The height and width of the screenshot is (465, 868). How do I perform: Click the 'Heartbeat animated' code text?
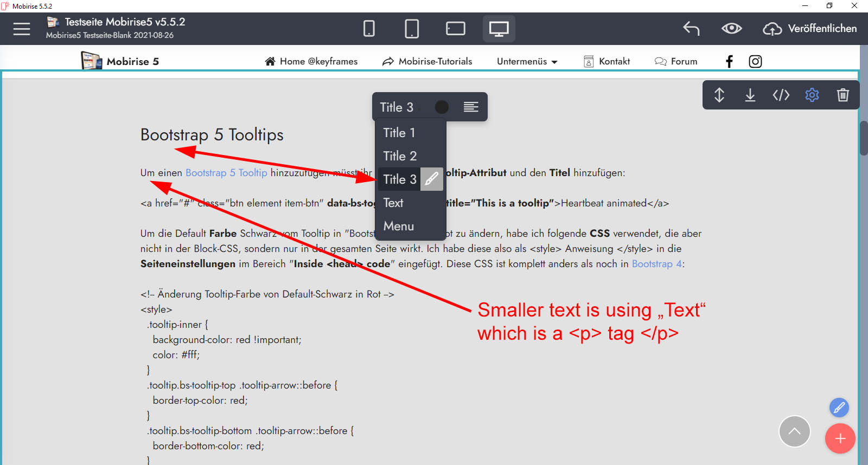[604, 203]
